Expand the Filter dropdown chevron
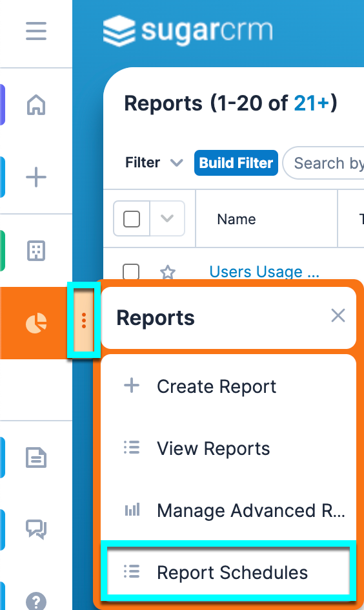Image resolution: width=364 pixels, height=610 pixels. tap(177, 163)
